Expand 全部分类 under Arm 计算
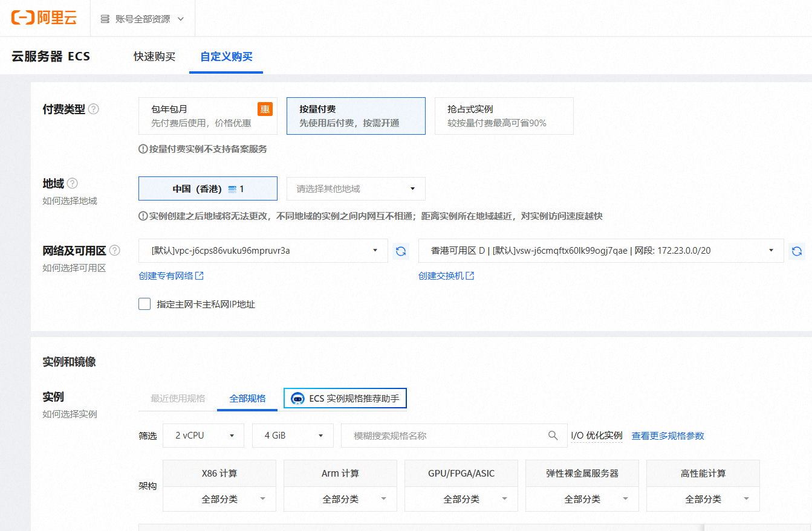Image resolution: width=812 pixels, height=531 pixels. point(340,499)
